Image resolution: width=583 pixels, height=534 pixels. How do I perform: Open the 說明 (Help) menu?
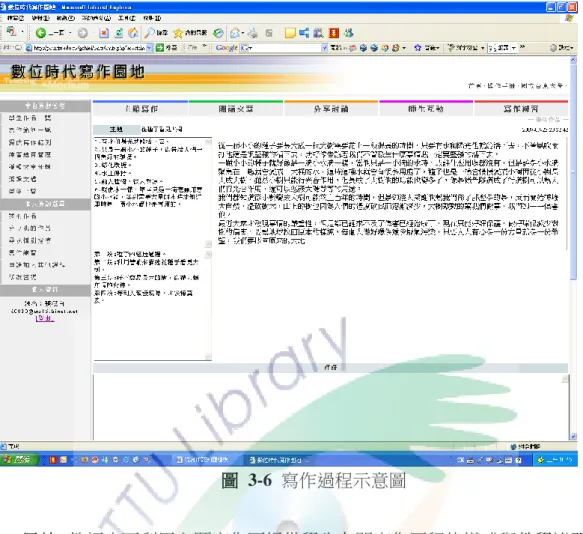tap(152, 18)
